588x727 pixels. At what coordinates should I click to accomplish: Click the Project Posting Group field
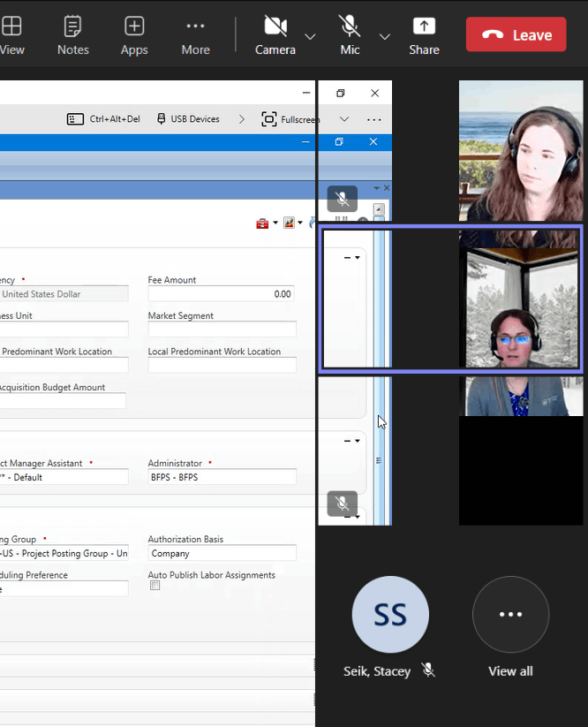click(x=64, y=553)
